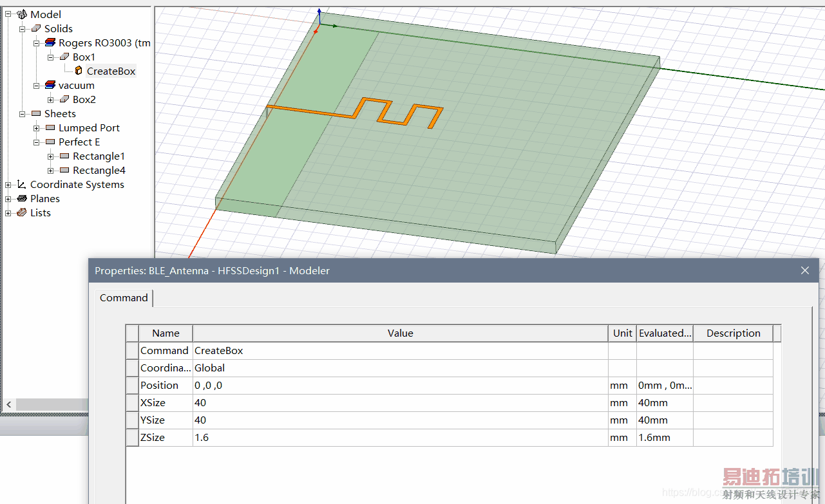Click the left arrow of tree scrollbar
Screen dimensions: 825x504
click(9, 404)
